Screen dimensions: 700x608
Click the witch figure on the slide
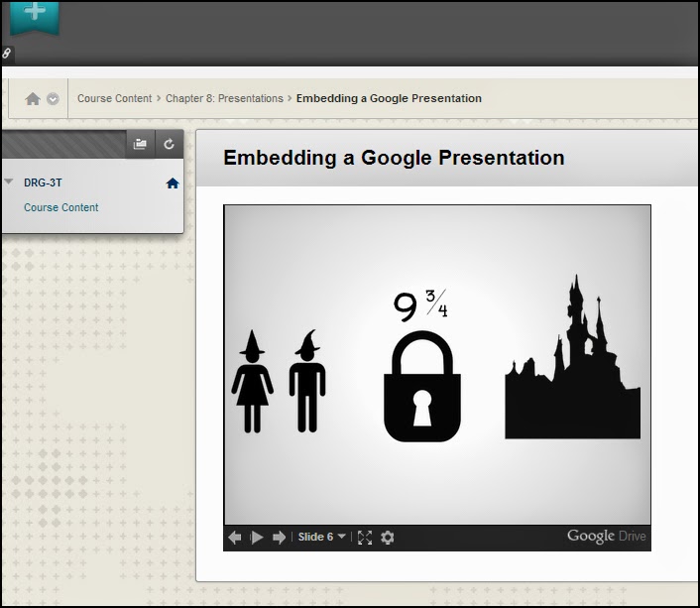(x=252, y=382)
